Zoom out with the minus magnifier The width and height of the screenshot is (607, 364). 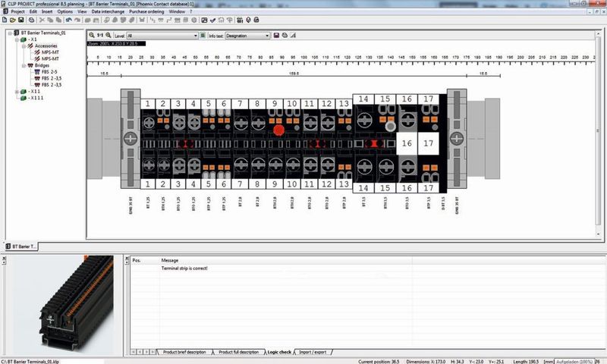[92, 35]
